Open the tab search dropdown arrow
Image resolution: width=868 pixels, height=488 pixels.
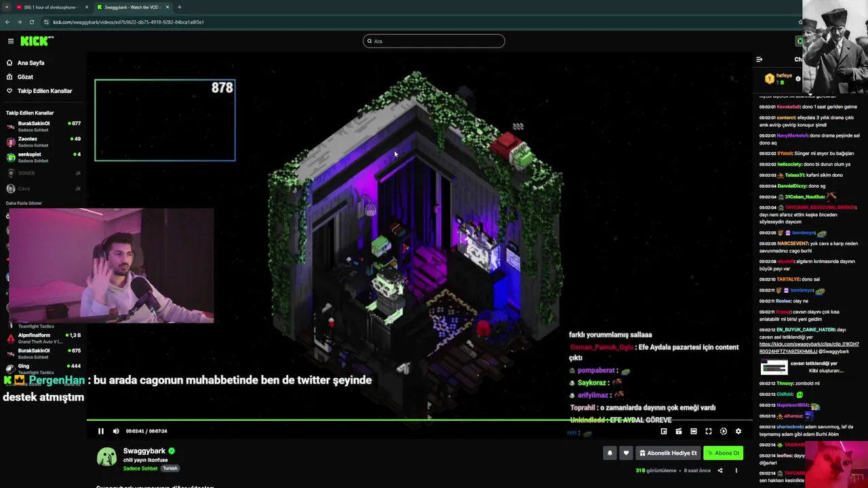[x=6, y=7]
